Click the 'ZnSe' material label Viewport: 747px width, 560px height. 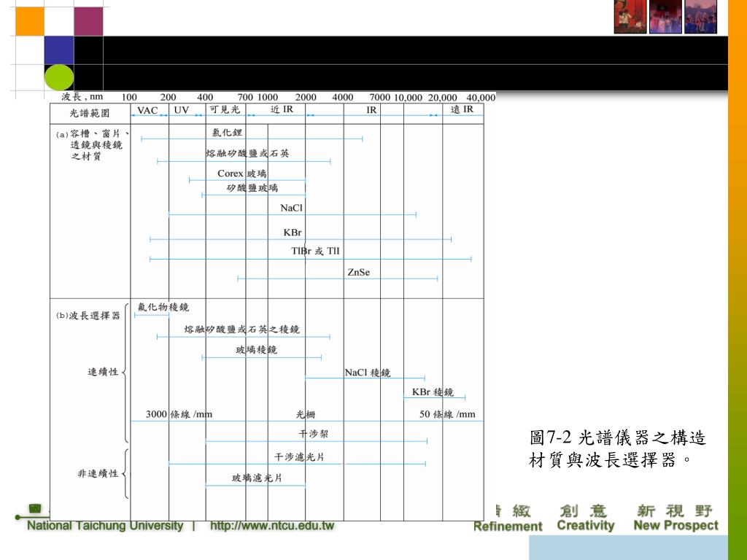[359, 273]
